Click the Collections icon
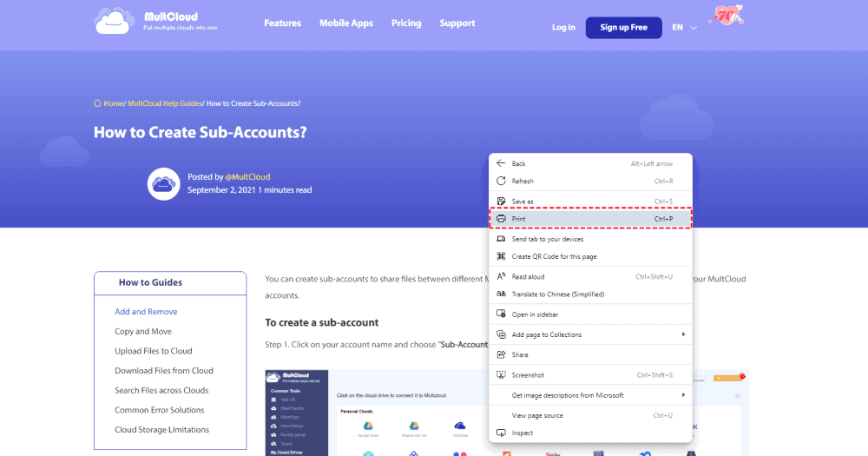The width and height of the screenshot is (868, 456). coord(501,334)
